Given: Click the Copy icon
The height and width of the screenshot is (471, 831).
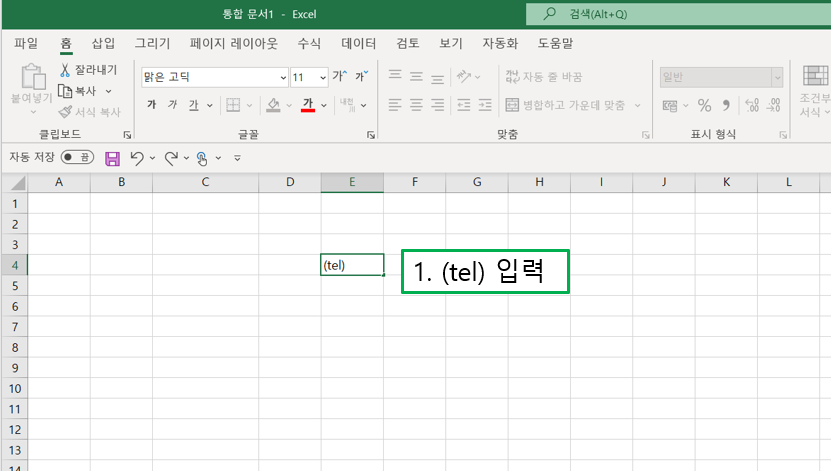Looking at the screenshot, I should click(x=64, y=91).
